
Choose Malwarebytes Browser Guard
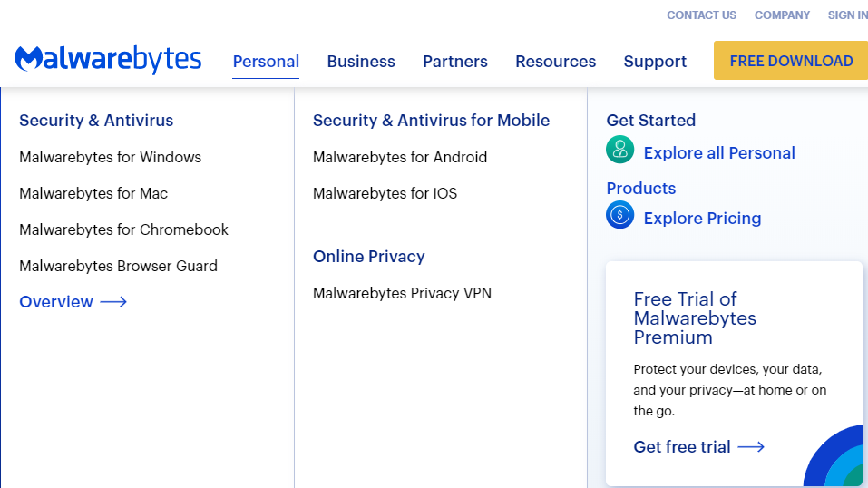[118, 266]
